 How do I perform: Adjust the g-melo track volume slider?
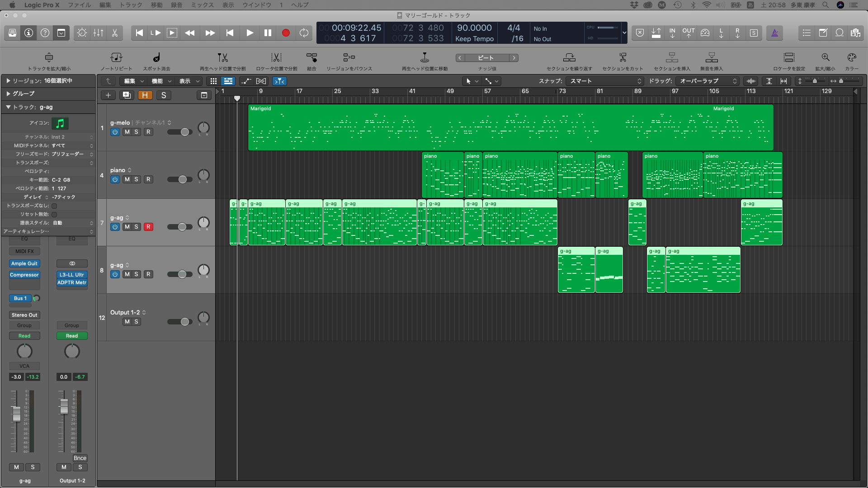[184, 132]
